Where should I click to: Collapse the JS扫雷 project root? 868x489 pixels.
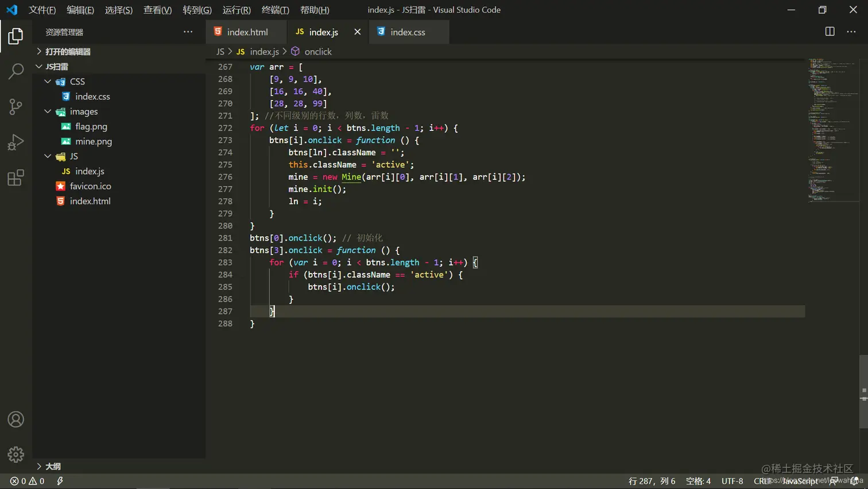56,67
